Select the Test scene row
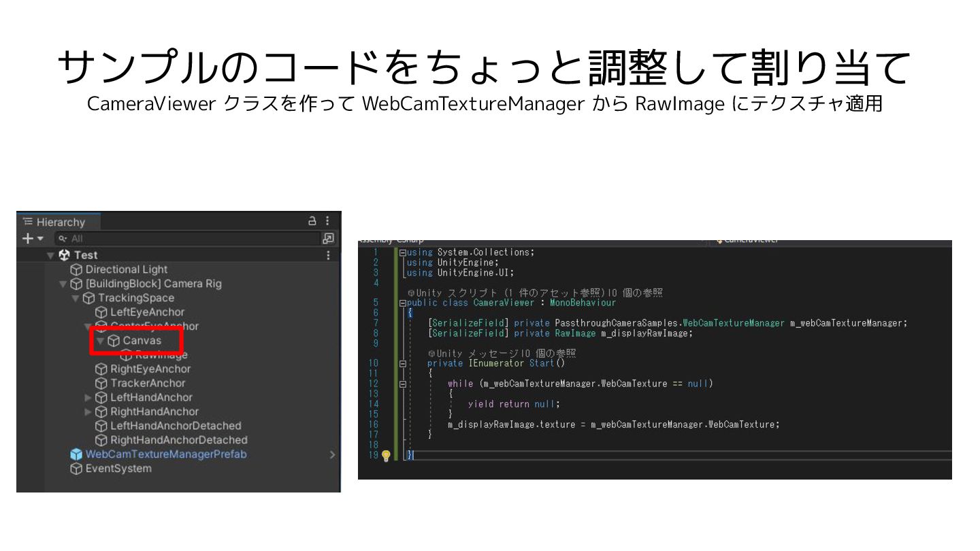This screenshot has width=980, height=551. pos(178,255)
